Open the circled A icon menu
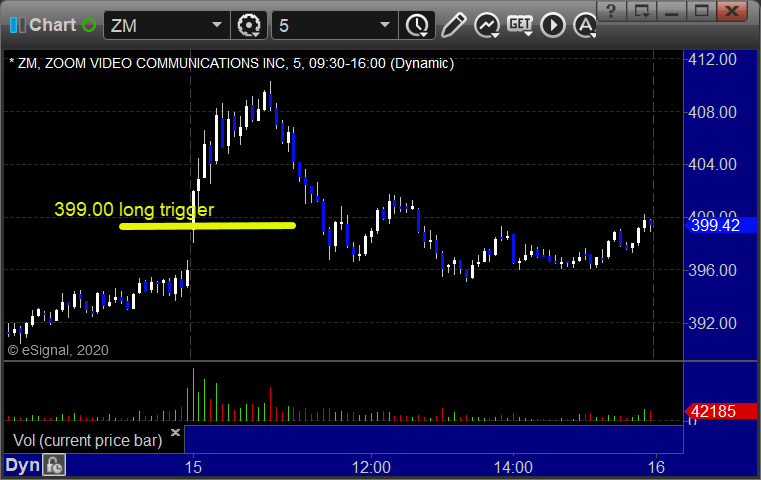761x480 pixels. point(585,25)
